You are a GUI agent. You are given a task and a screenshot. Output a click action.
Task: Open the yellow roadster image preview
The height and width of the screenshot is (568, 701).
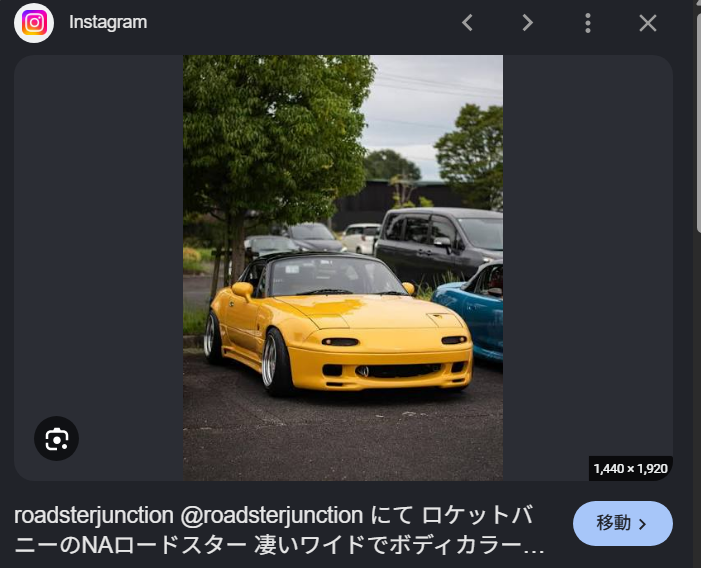click(343, 268)
